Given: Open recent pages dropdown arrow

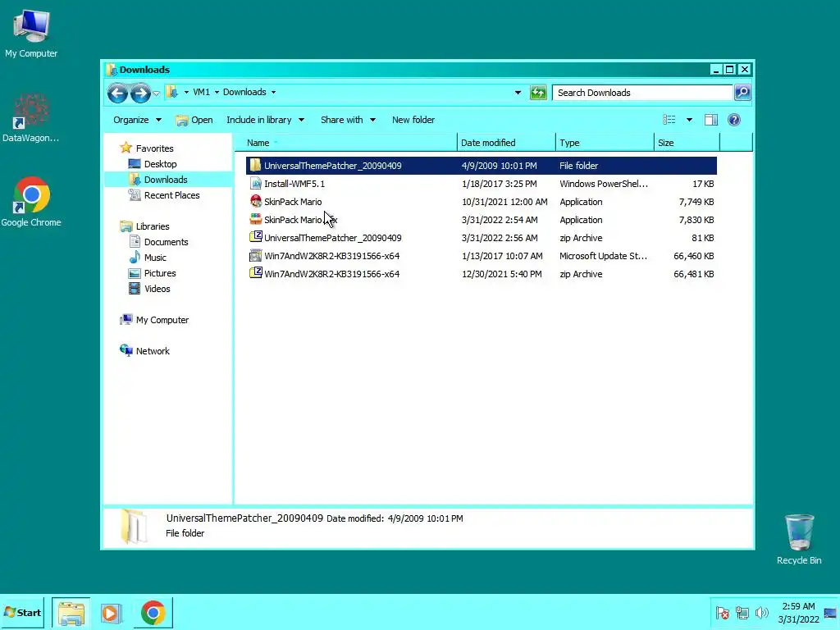Looking at the screenshot, I should [x=157, y=94].
